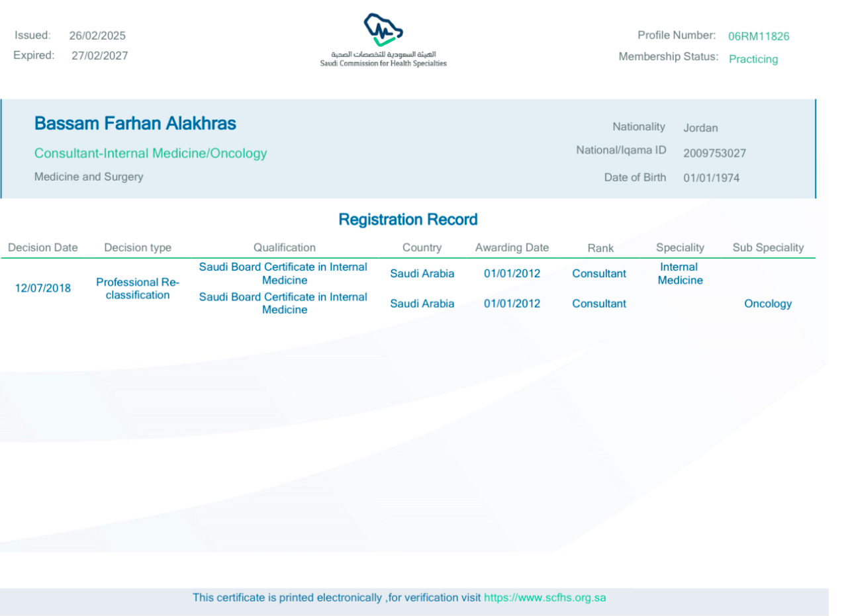The height and width of the screenshot is (616, 850).
Task: Click the issued date 26/02/2025
Action: coord(97,36)
